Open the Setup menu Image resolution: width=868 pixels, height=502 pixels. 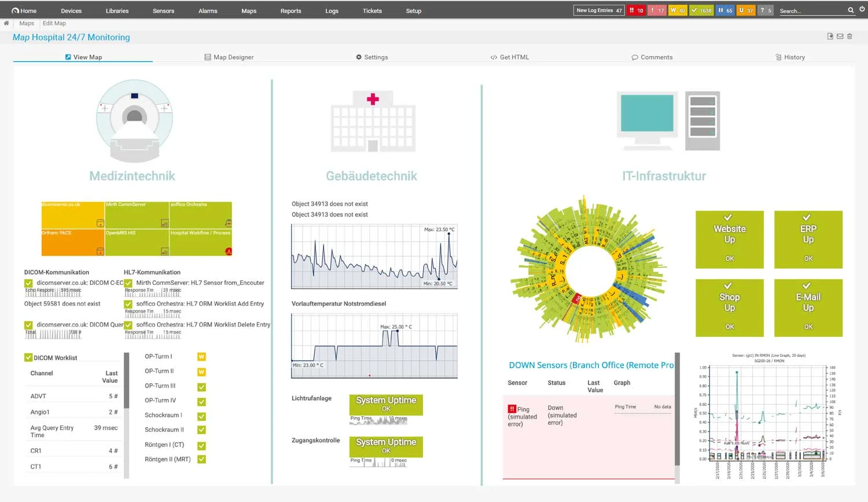(x=413, y=11)
